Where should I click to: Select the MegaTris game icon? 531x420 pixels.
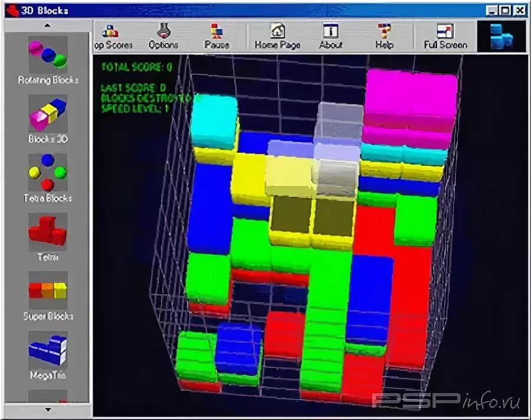pyautogui.click(x=48, y=350)
